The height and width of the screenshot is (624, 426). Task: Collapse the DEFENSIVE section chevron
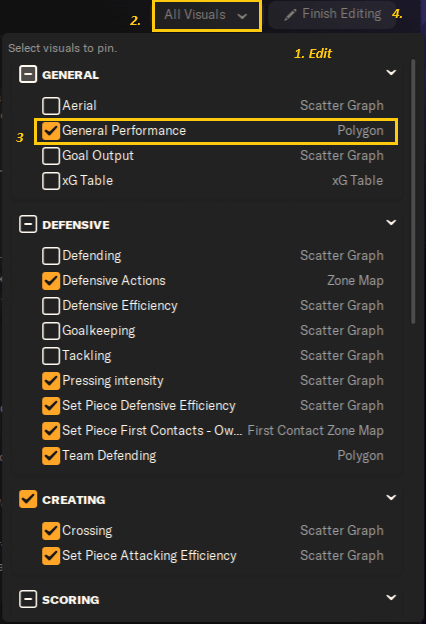coord(391,222)
